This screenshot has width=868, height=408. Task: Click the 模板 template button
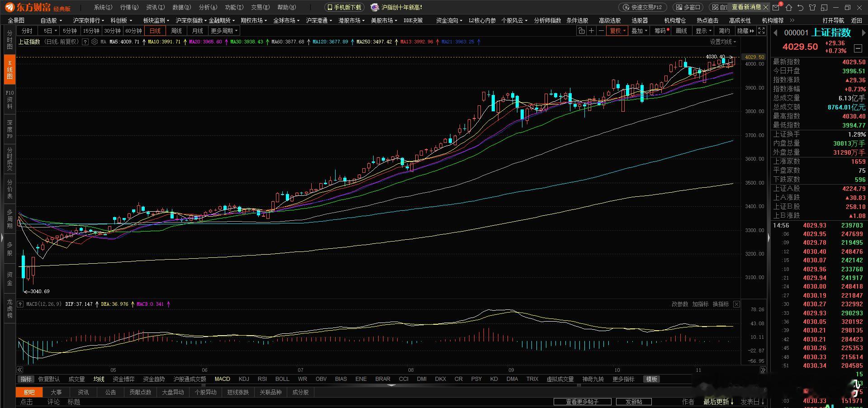(652, 379)
